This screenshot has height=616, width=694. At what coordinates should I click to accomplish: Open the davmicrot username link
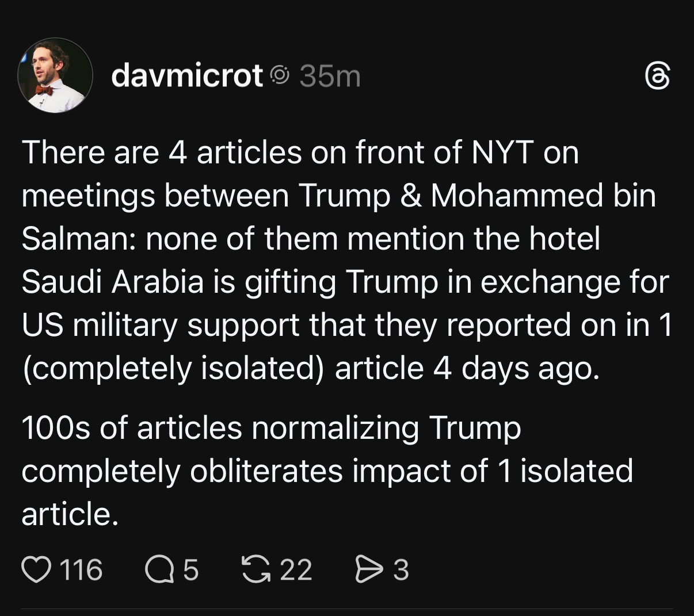[x=187, y=75]
